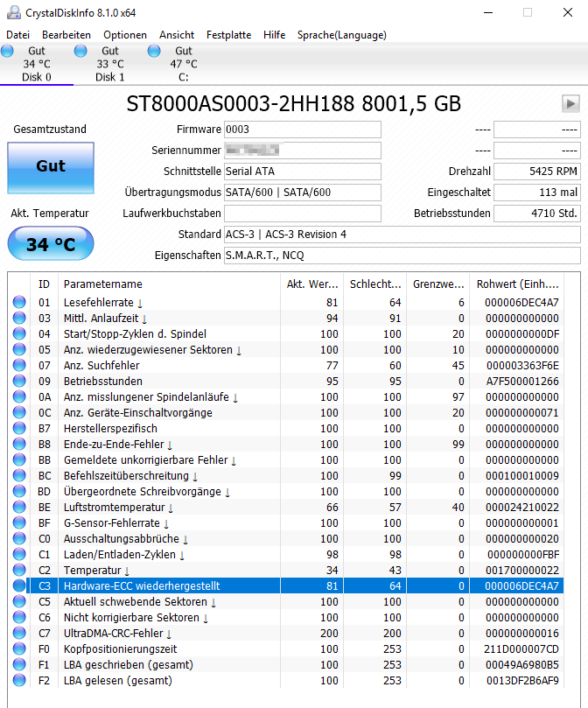
Task: Click status circle of Aktuell schwebende Sektoren
Action: [19, 601]
